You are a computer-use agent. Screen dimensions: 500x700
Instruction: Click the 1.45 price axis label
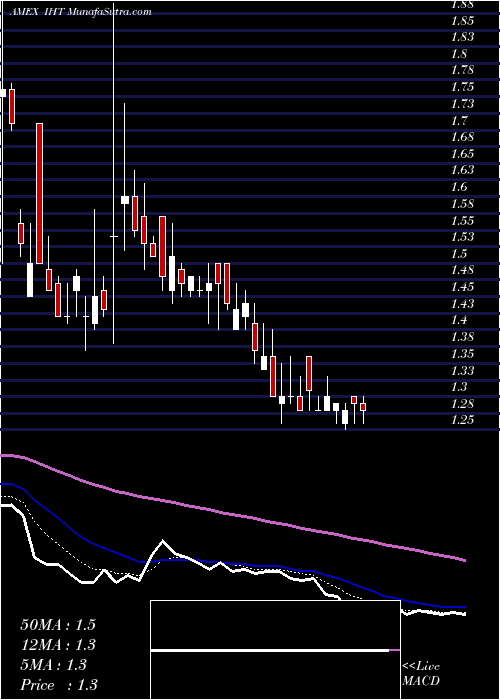pyautogui.click(x=462, y=287)
